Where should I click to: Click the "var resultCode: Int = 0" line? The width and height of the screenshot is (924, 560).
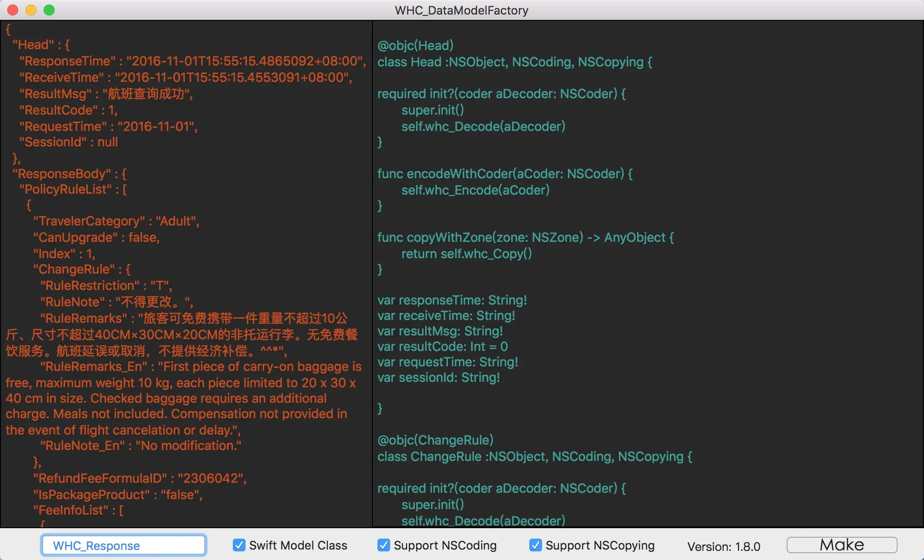pyautogui.click(x=442, y=346)
